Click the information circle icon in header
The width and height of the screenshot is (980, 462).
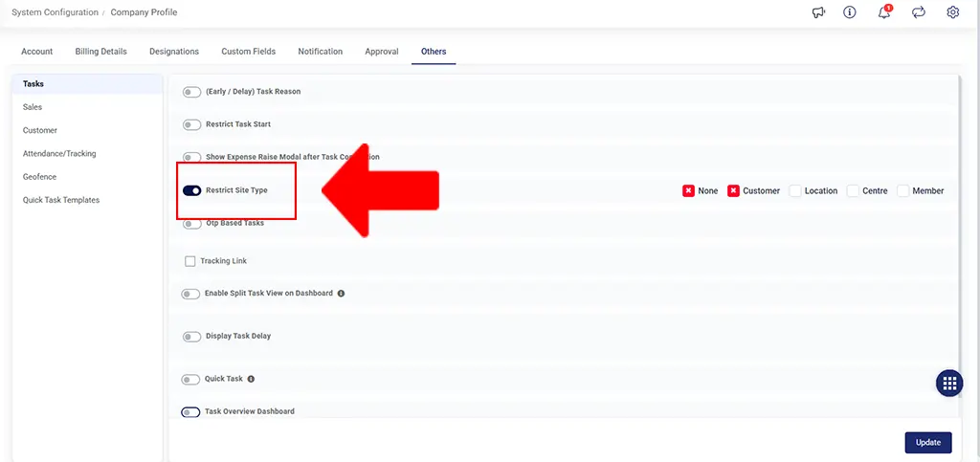pyautogui.click(x=850, y=12)
